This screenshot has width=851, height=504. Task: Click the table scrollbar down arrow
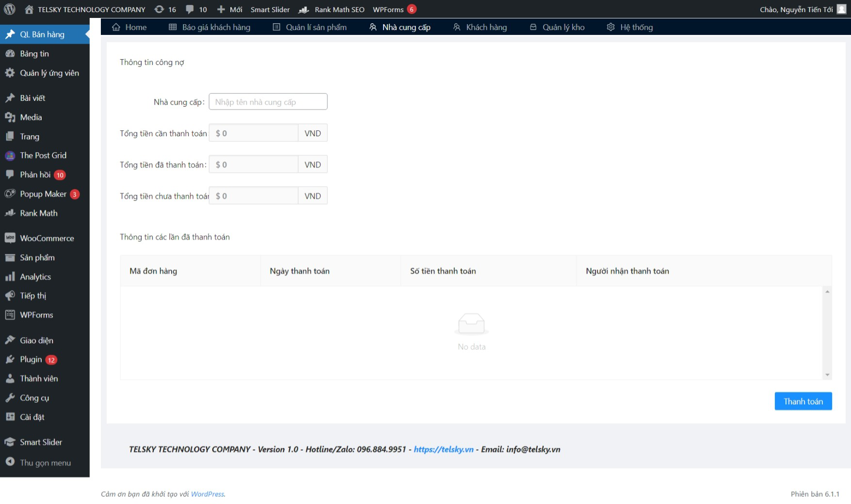[827, 375]
